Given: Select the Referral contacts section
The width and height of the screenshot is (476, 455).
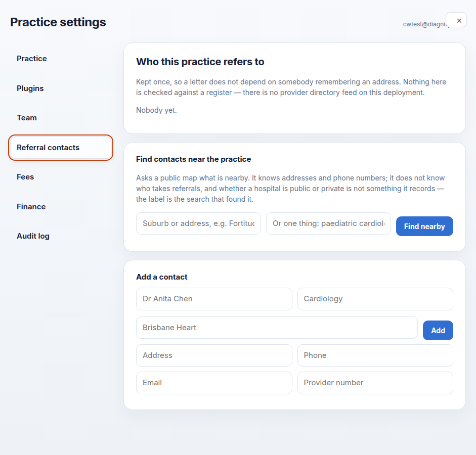Looking at the screenshot, I should (x=61, y=148).
